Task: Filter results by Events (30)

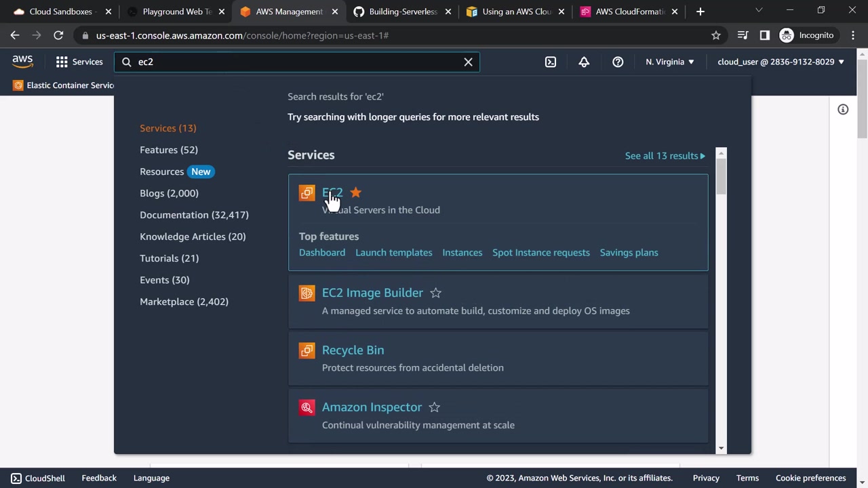Action: pos(165,280)
